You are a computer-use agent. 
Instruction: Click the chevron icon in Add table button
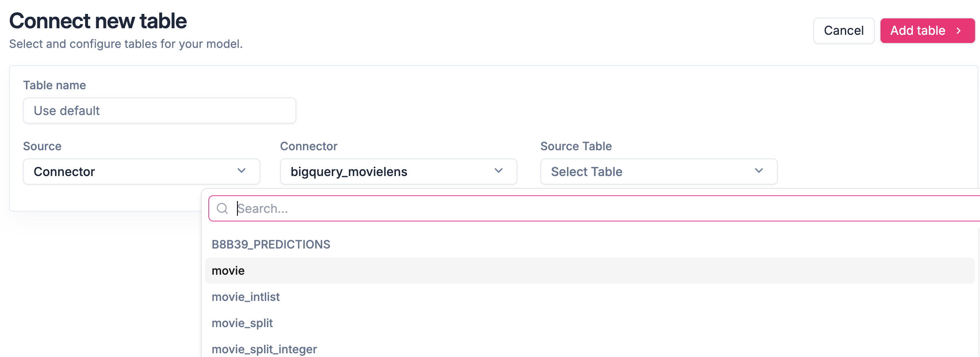(959, 31)
